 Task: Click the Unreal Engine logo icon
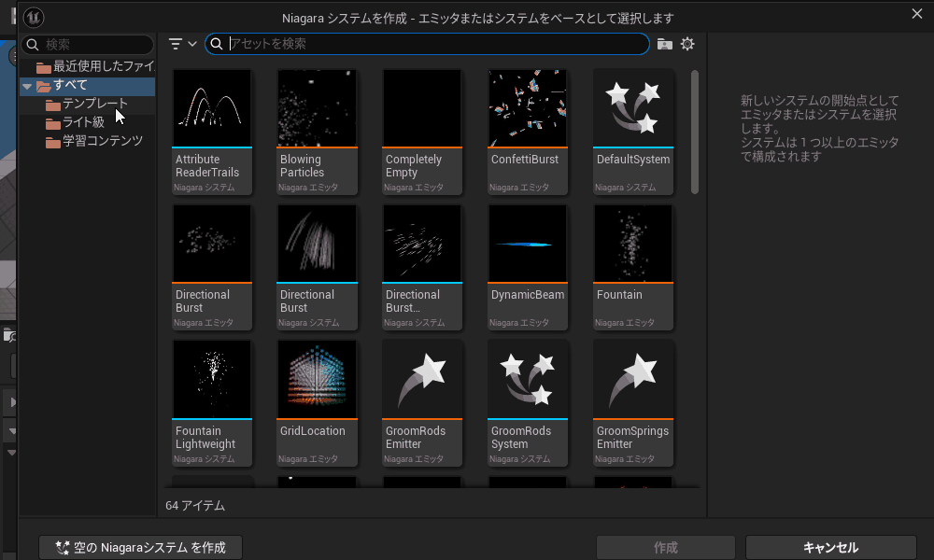pos(33,18)
